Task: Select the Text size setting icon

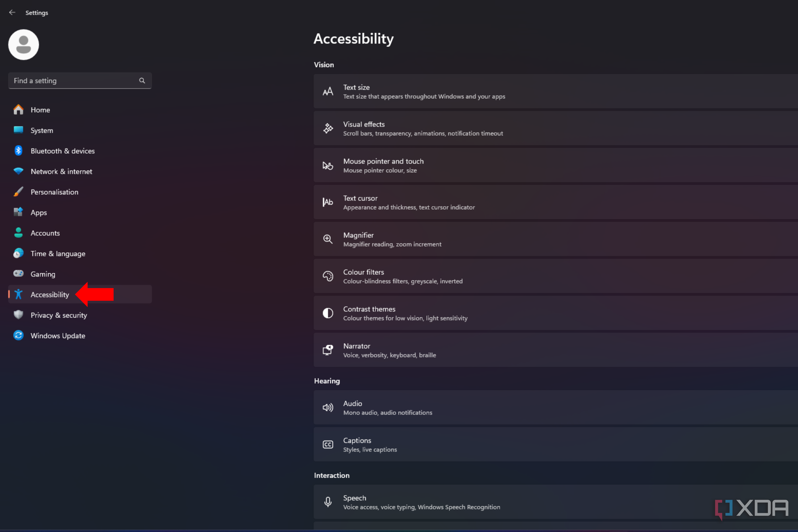Action: pos(328,91)
